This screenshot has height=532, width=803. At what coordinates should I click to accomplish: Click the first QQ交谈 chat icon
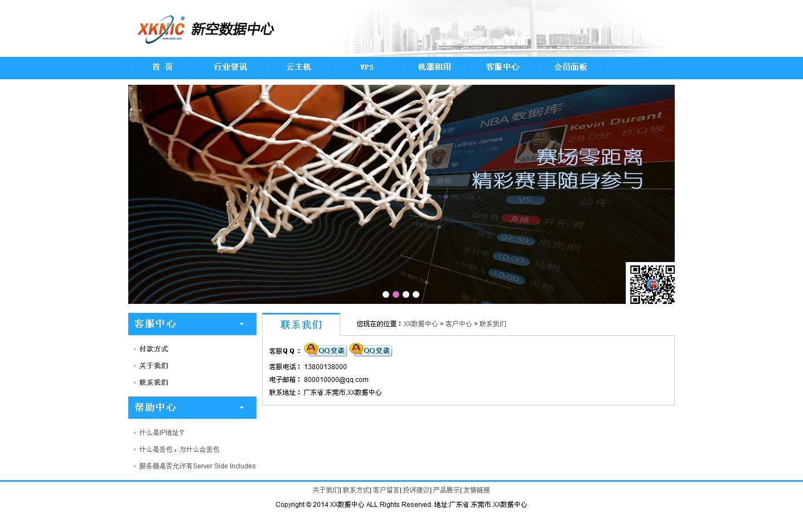[x=326, y=350]
